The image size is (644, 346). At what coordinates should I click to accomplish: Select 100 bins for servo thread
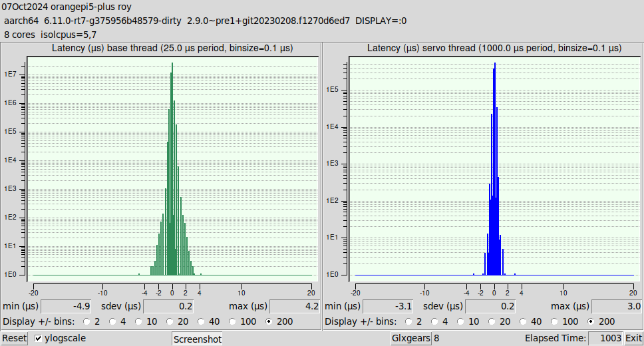[554, 321]
